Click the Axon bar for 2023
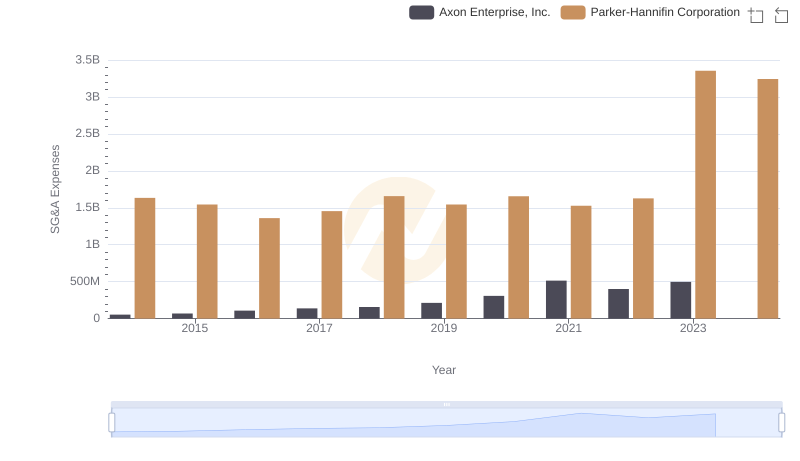The width and height of the screenshot is (800, 461). [x=681, y=300]
